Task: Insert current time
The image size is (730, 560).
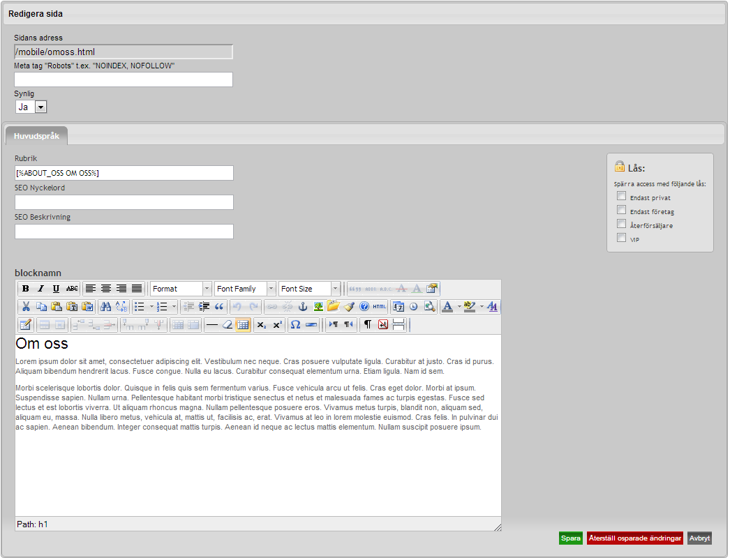Action: tap(414, 307)
